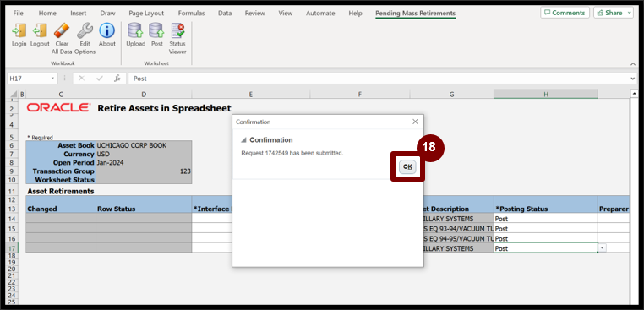This screenshot has height=310, width=644.
Task: Select the Clear All Data eraser icon
Action: tap(62, 30)
